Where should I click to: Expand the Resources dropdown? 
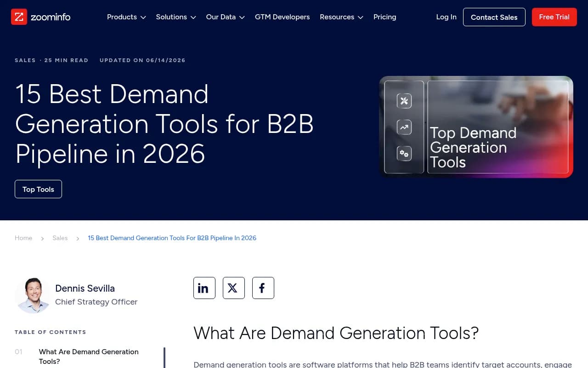(x=341, y=17)
